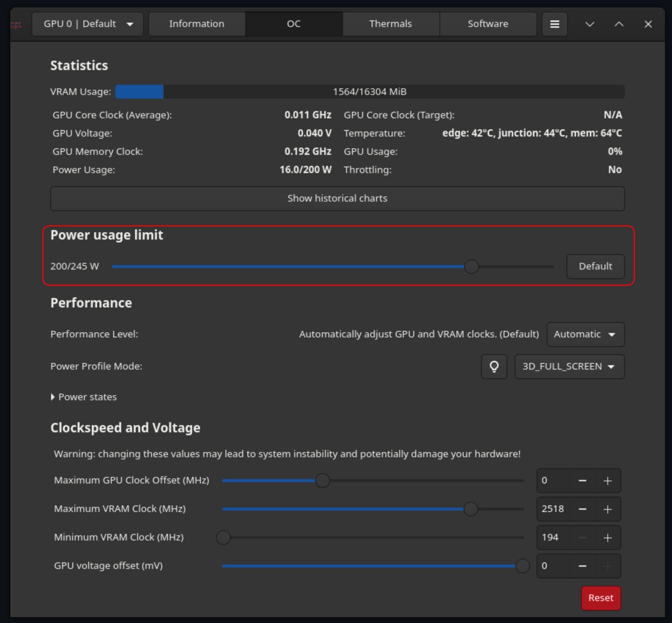Click the Minimum VRAM Clock slider handle
The height and width of the screenshot is (623, 672).
tap(223, 538)
